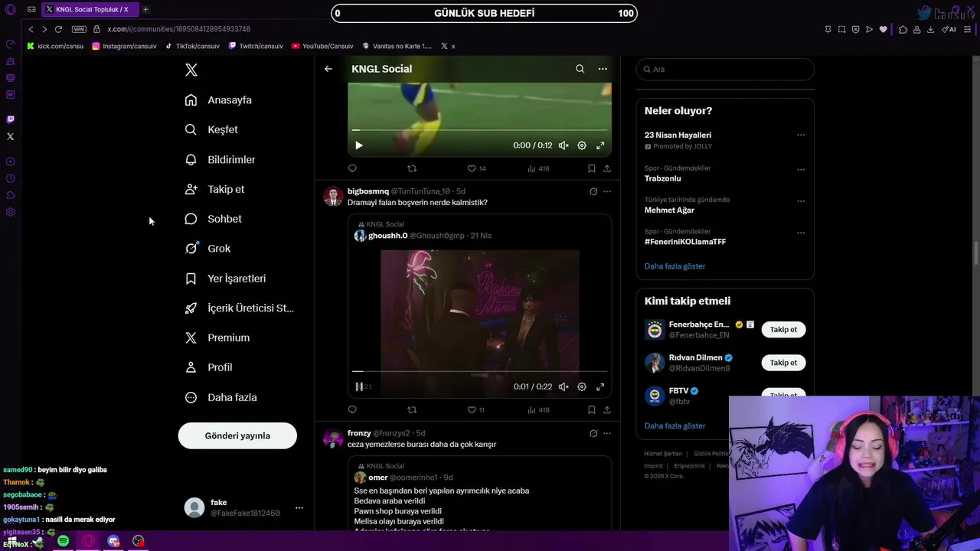Screen dimensions: 980x551
Task: Mute the top football video
Action: (x=563, y=145)
